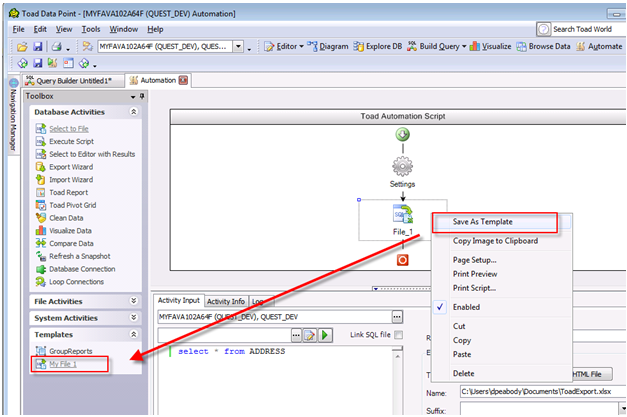This screenshot has height=417, width=627.
Task: Add Visualize Data activity
Action: (63, 231)
